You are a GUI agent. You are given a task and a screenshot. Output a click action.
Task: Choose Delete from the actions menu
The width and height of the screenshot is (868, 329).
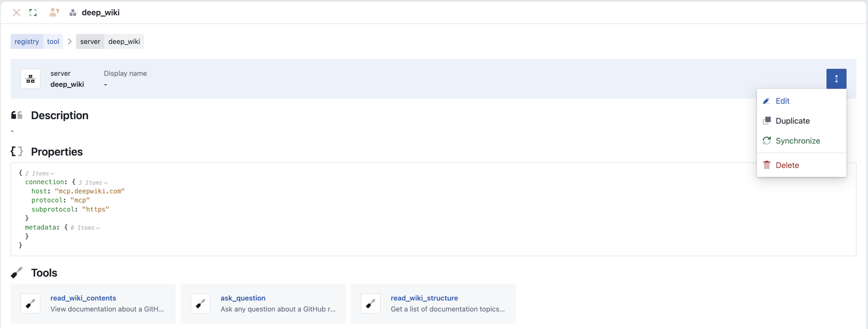(801, 165)
